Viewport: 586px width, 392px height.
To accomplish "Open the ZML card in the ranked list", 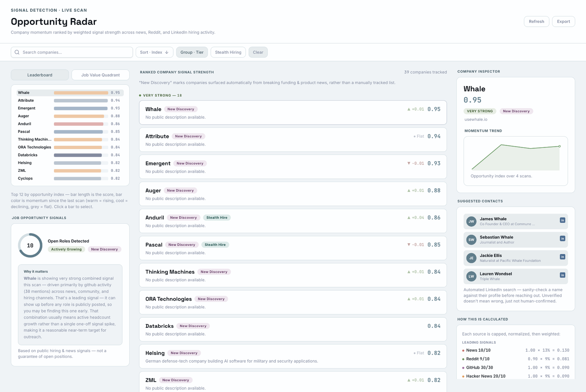I will [x=293, y=382].
